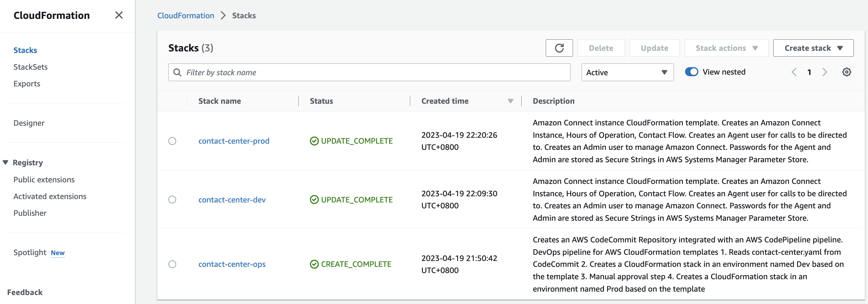Click the contact-center-ops description text

point(688,264)
